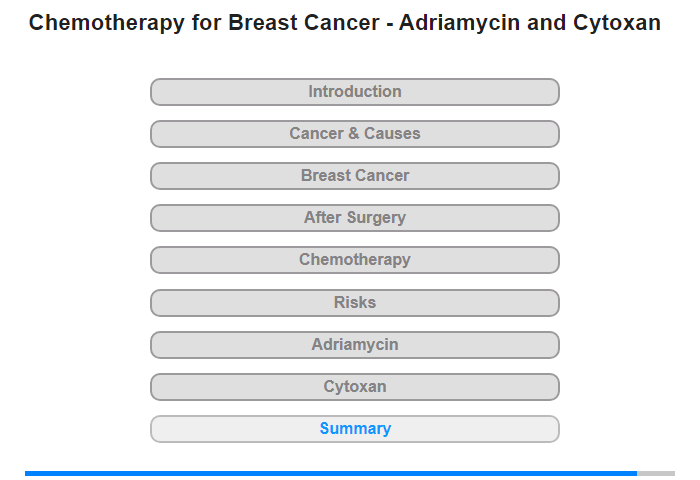Click "Cytoxan" in the page heading

tap(617, 23)
